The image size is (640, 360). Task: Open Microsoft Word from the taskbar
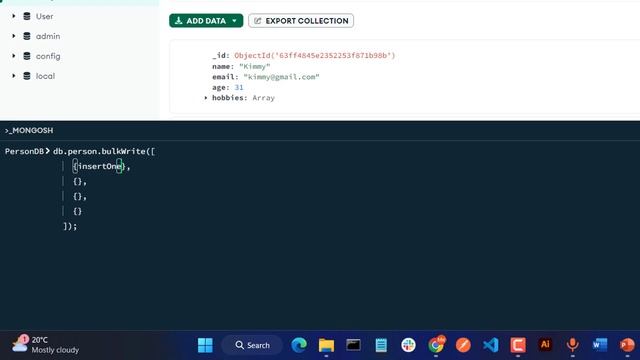[600, 345]
